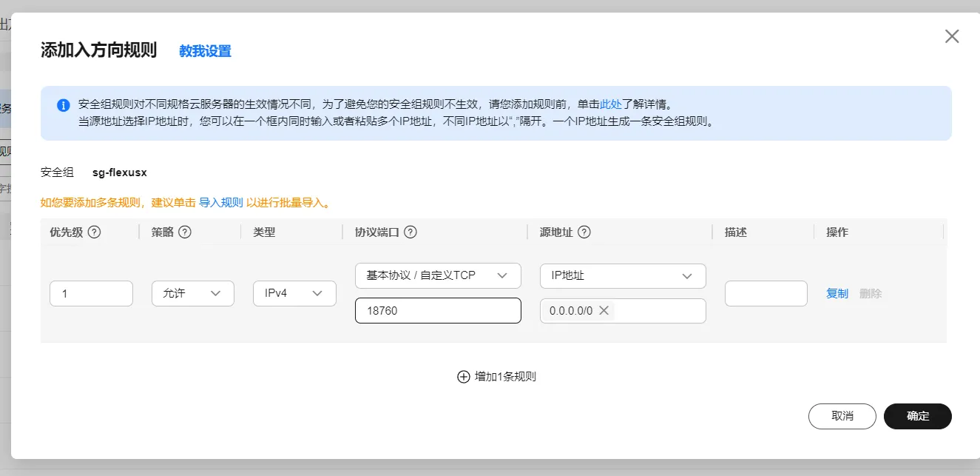Screen dimensions: 980x476
Task: Click the blue info icon in banner
Action: [x=64, y=105]
